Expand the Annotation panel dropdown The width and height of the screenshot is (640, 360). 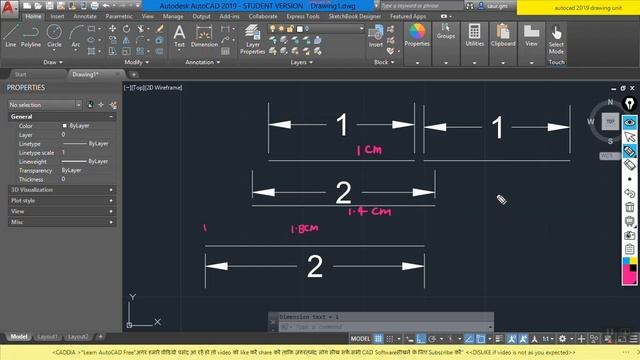203,62
